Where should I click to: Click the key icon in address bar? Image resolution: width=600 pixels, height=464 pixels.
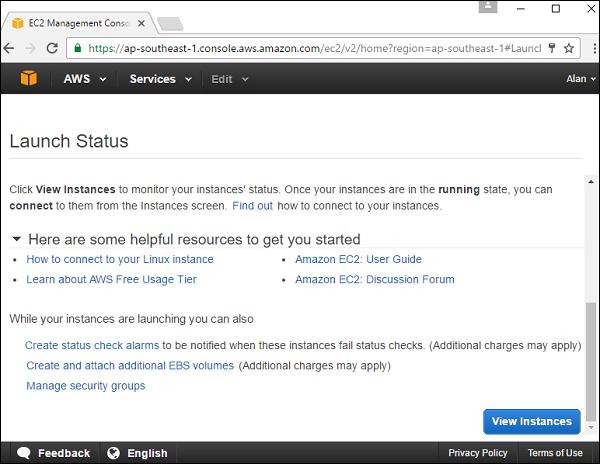point(550,48)
